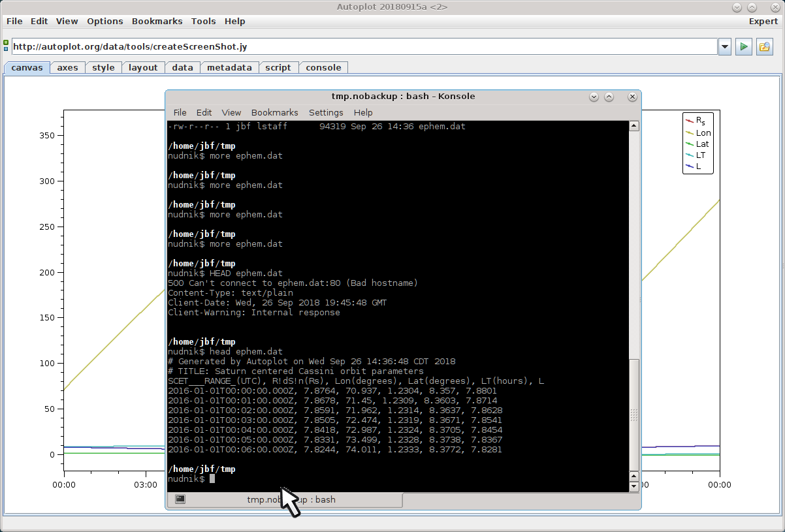Click the green play button to load URI
Screen dimensions: 785x532
click(743, 47)
